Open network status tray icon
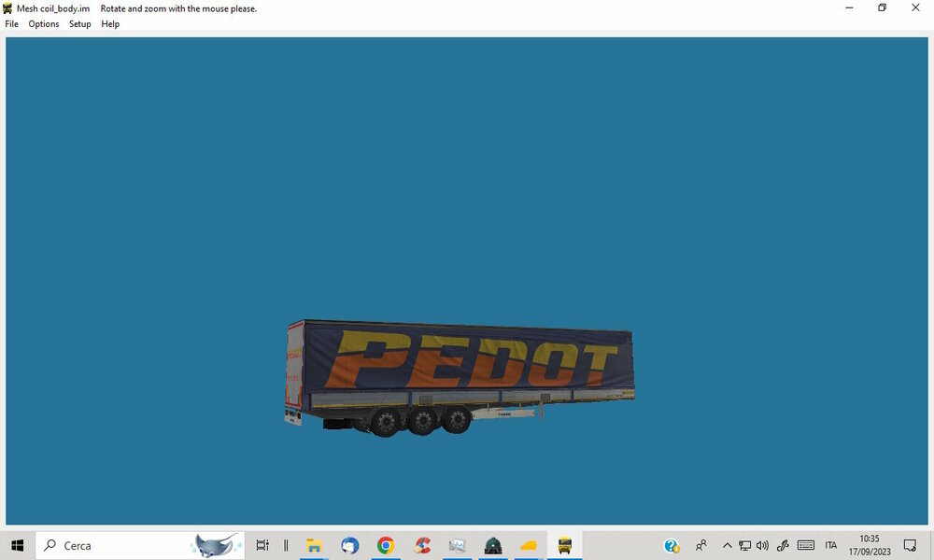Image resolution: width=934 pixels, height=560 pixels. point(744,545)
